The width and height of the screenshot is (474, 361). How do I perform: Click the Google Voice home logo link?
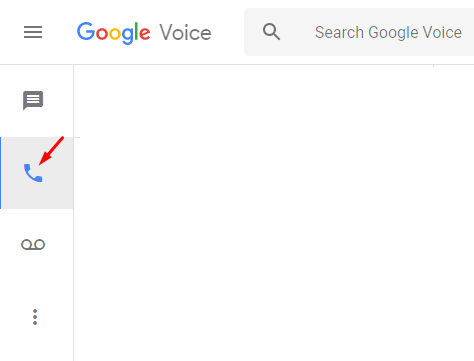point(144,33)
